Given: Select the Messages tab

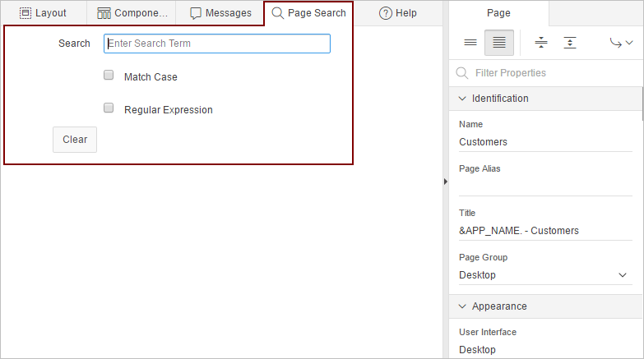Looking at the screenshot, I should pyautogui.click(x=220, y=13).
